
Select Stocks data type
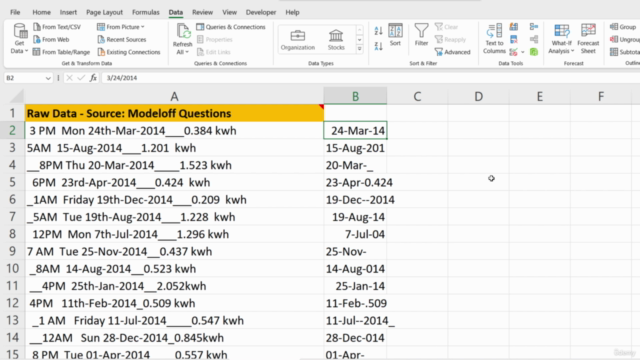pyautogui.click(x=336, y=40)
